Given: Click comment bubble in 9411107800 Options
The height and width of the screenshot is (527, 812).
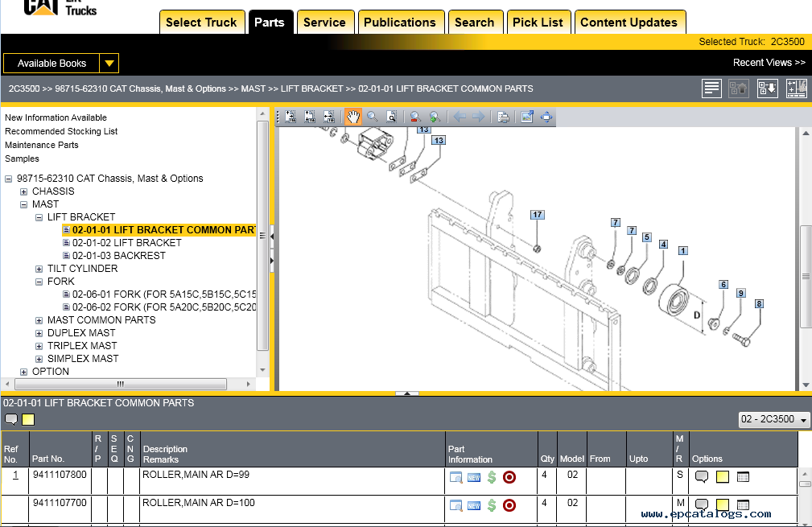Looking at the screenshot, I should [x=702, y=477].
